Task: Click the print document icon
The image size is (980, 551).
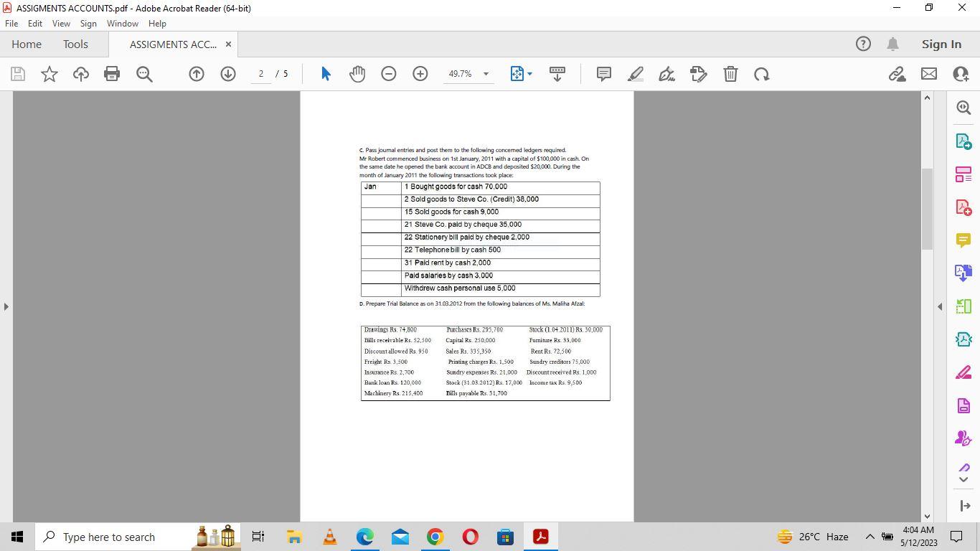Action: point(112,74)
